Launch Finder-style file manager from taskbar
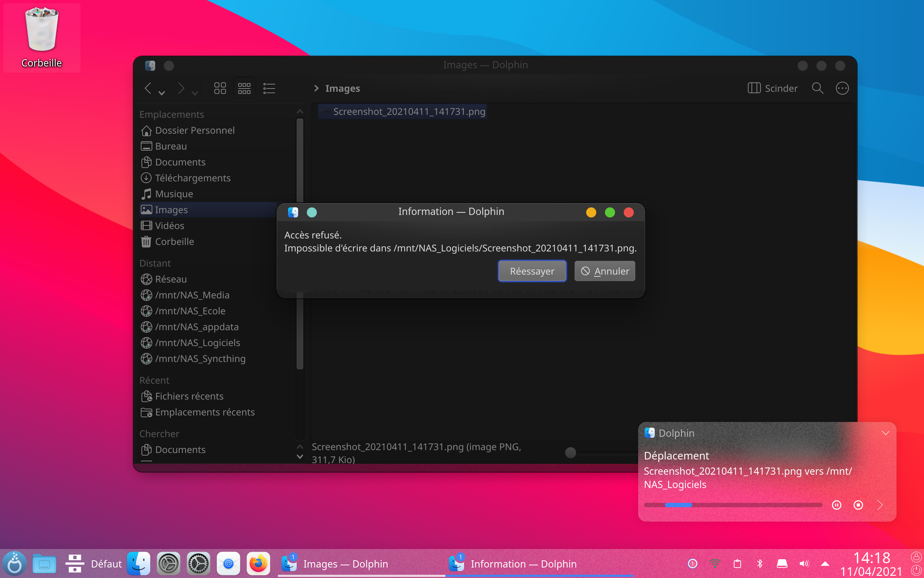Image resolution: width=924 pixels, height=578 pixels. [138, 564]
